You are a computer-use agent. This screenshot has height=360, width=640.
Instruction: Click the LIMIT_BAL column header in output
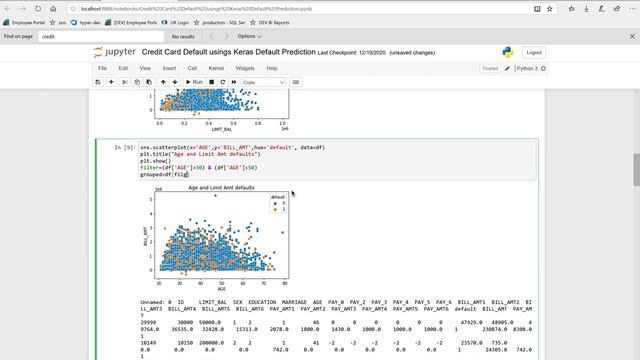pos(213,302)
